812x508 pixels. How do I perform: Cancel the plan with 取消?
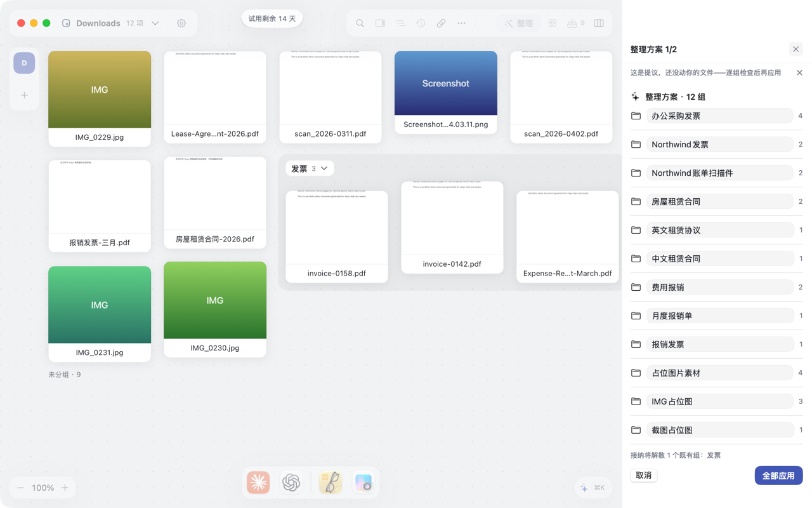(x=643, y=475)
